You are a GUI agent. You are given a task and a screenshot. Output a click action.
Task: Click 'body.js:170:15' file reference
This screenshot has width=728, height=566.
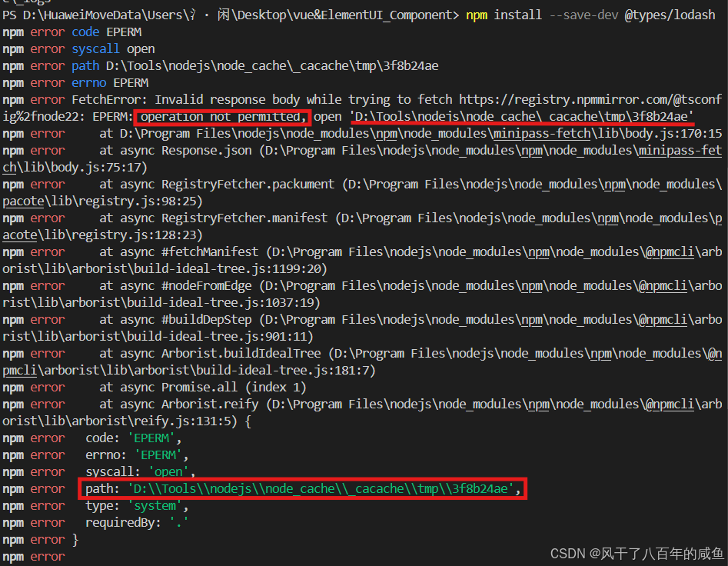pyautogui.click(x=674, y=134)
